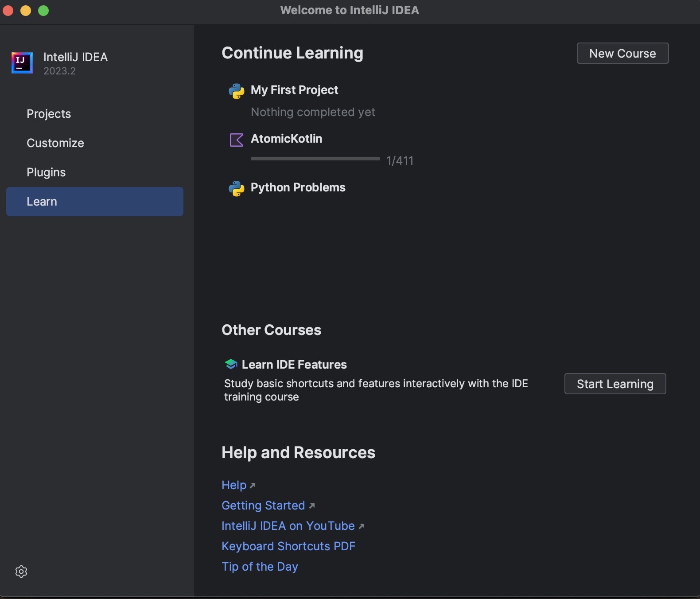Viewport: 700px width, 599px height.
Task: Open the Projects tab
Action: tap(95, 114)
